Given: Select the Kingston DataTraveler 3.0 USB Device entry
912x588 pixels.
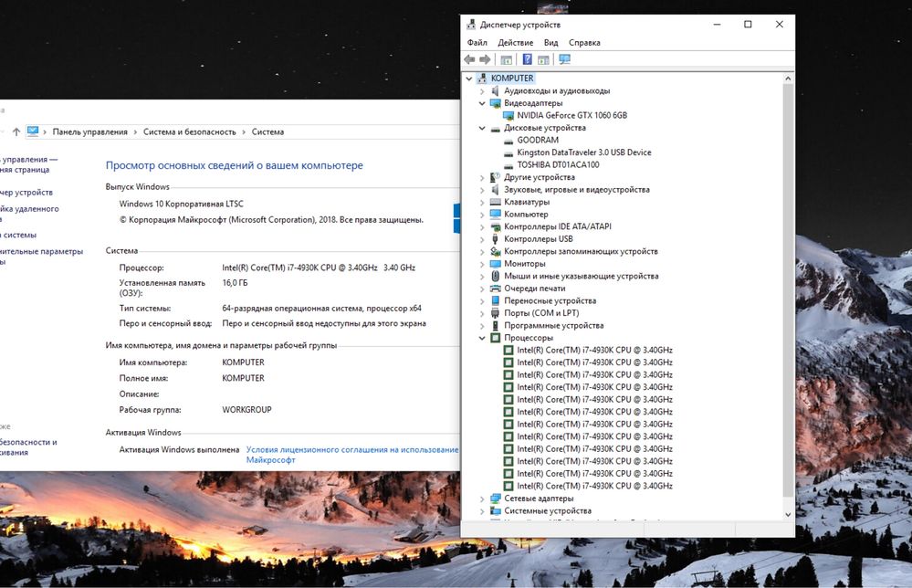Looking at the screenshot, I should pos(584,152).
